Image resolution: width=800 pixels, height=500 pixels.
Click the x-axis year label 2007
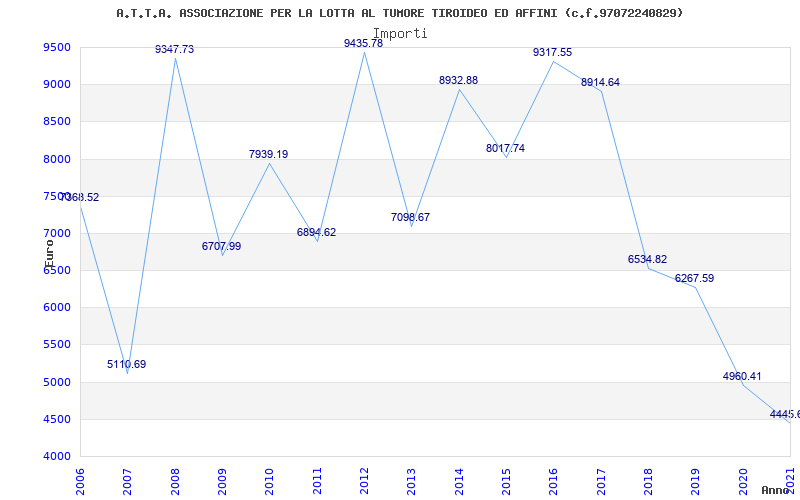point(127,481)
